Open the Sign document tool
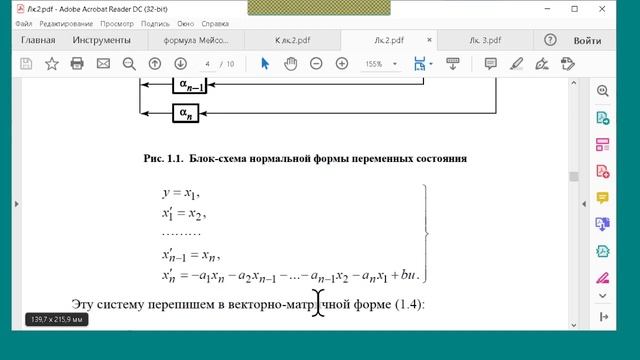The image size is (640, 360). [542, 64]
